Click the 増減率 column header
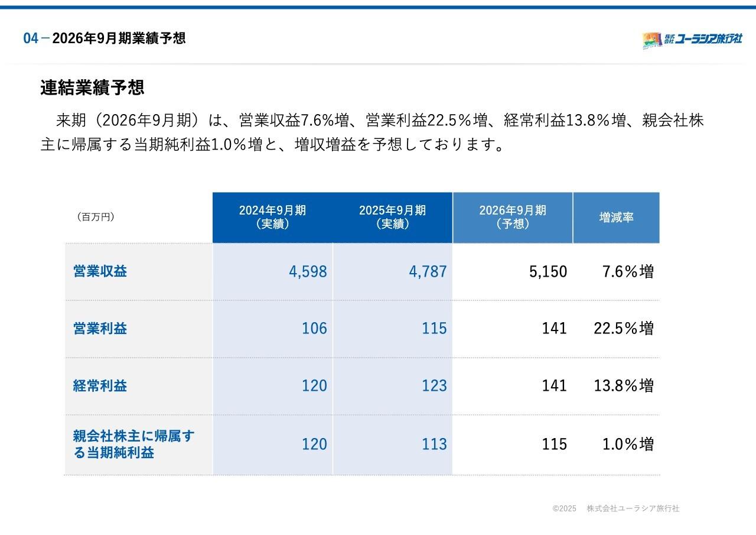The height and width of the screenshot is (535, 756). [617, 216]
